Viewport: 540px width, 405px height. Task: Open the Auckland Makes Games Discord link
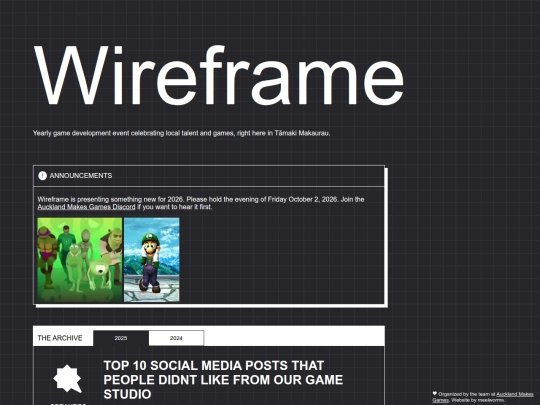pos(86,207)
